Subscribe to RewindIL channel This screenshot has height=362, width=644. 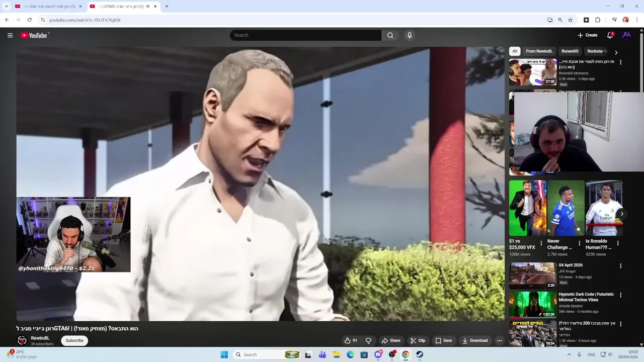74,340
